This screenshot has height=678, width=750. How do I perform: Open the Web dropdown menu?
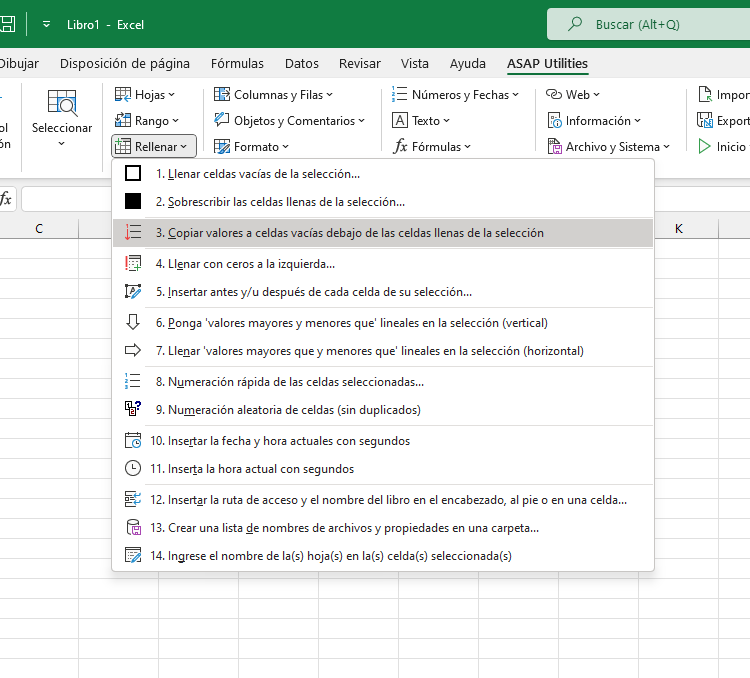coord(573,95)
